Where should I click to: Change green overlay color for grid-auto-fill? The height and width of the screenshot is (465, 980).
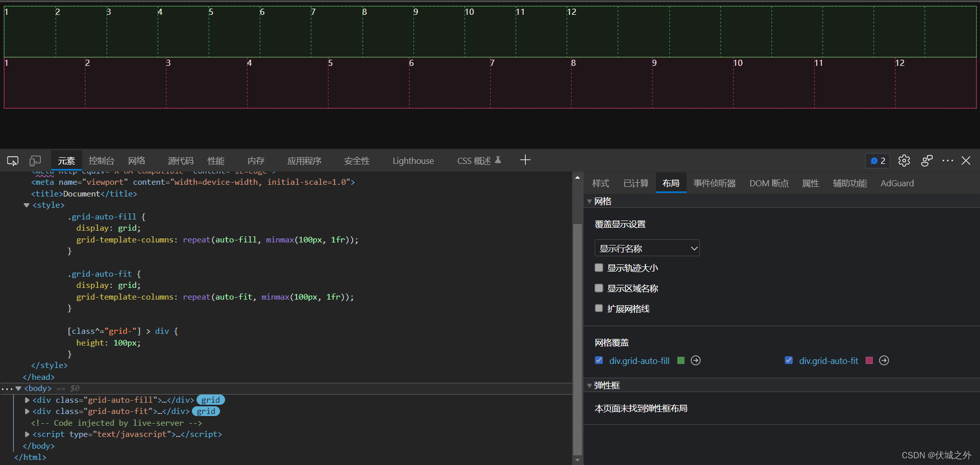[x=680, y=360]
